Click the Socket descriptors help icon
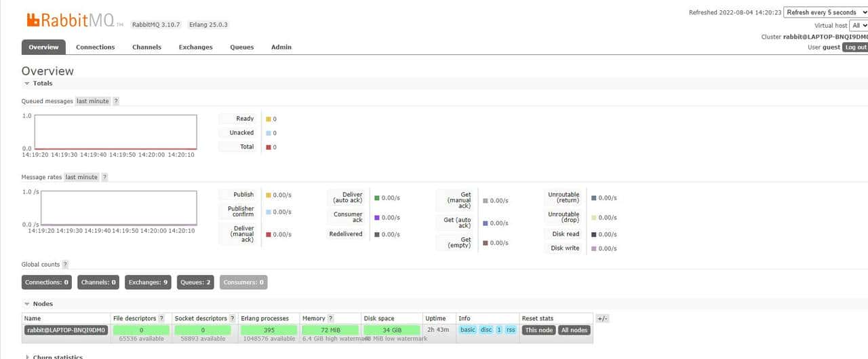 (x=232, y=318)
